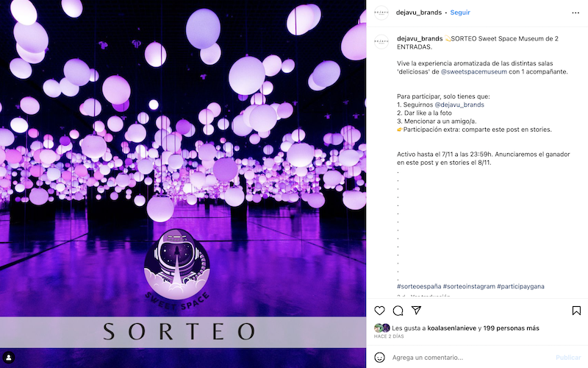Save post with the bookmark icon

tap(576, 311)
